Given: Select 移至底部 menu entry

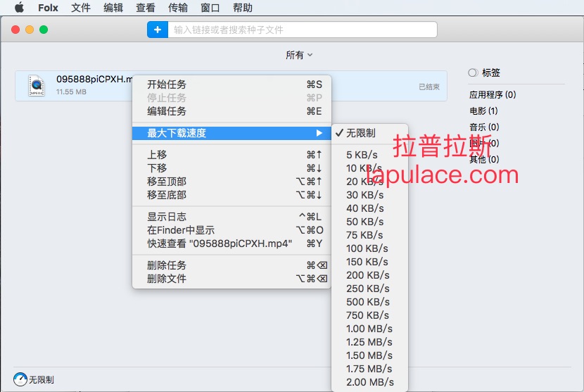Looking at the screenshot, I should coord(231,195).
